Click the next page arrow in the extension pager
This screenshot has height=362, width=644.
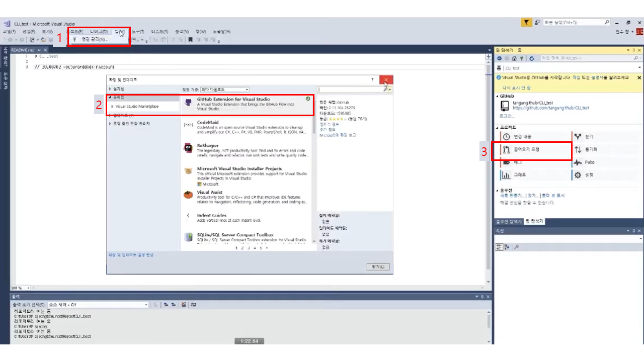pos(267,248)
